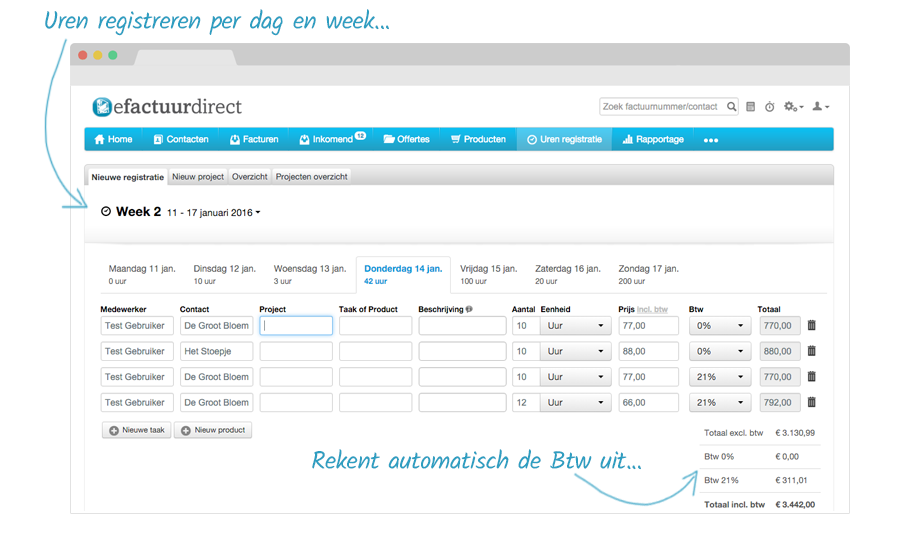This screenshot has width=920, height=545.
Task: Select Donderdag 14 jan. day tab
Action: pos(403,274)
